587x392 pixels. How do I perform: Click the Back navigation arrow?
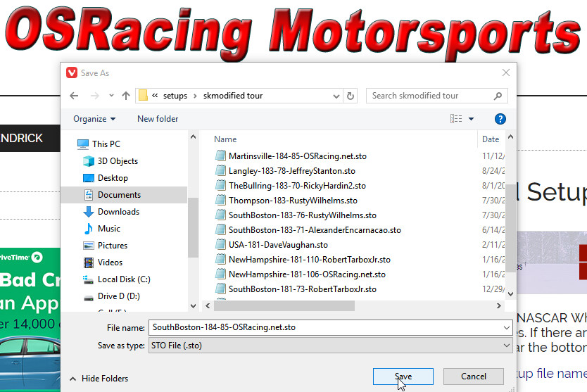click(x=75, y=96)
